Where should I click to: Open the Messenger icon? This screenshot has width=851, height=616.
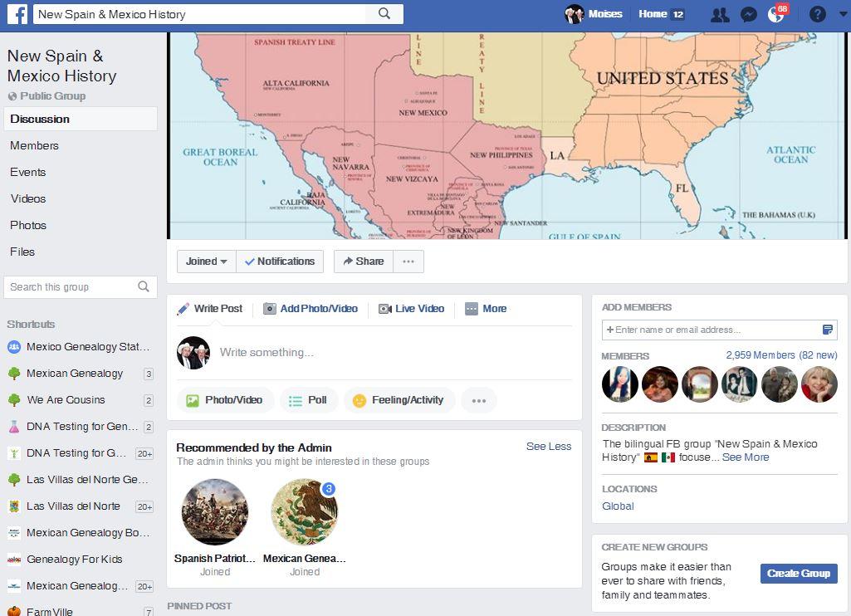tap(749, 15)
